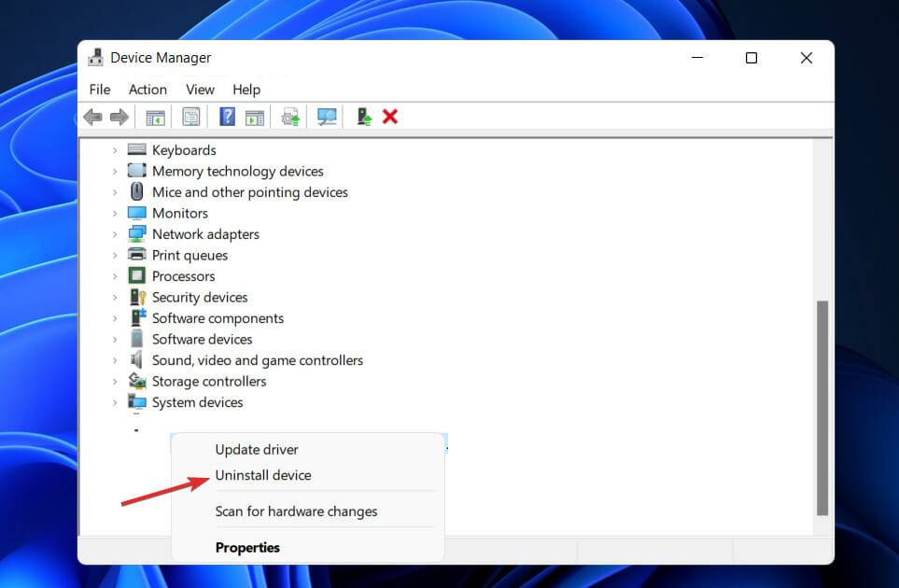Expand the Processors node
This screenshot has width=899, height=588.
coord(115,276)
